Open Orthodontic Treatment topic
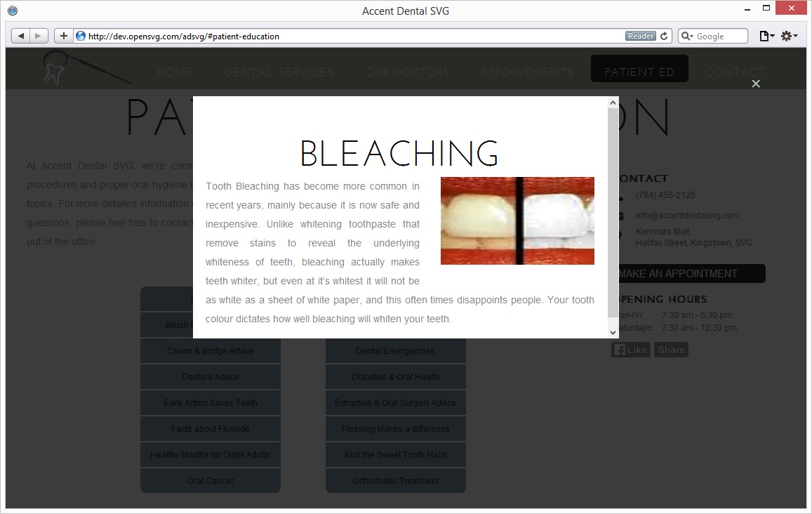The width and height of the screenshot is (812, 514). 396,480
